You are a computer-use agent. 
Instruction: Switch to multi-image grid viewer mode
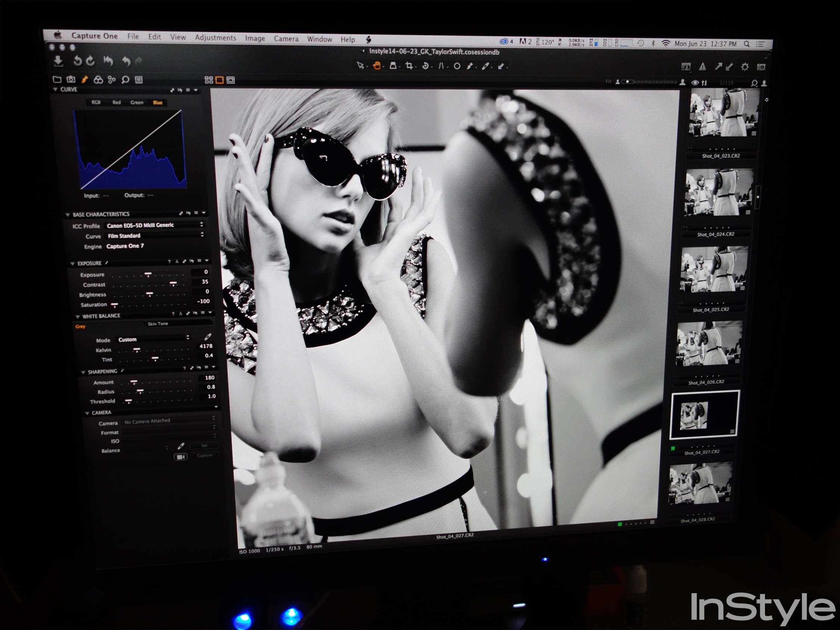tap(208, 80)
